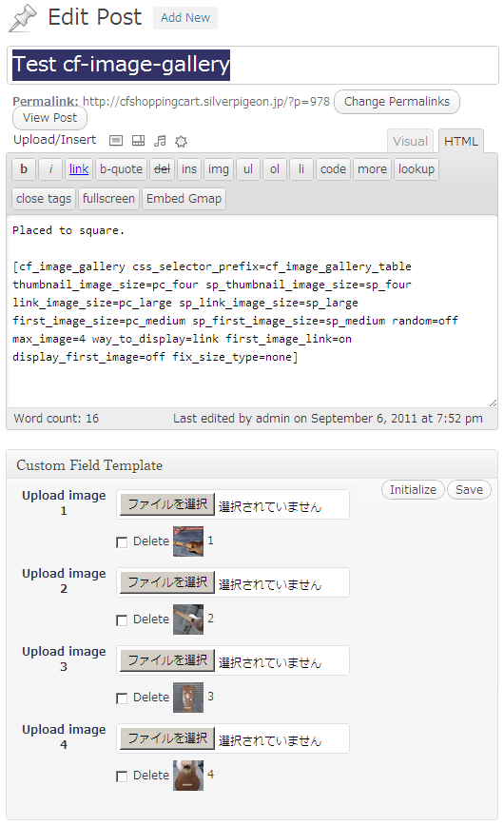
Task: Toggle bold with the b button
Action: [24, 169]
